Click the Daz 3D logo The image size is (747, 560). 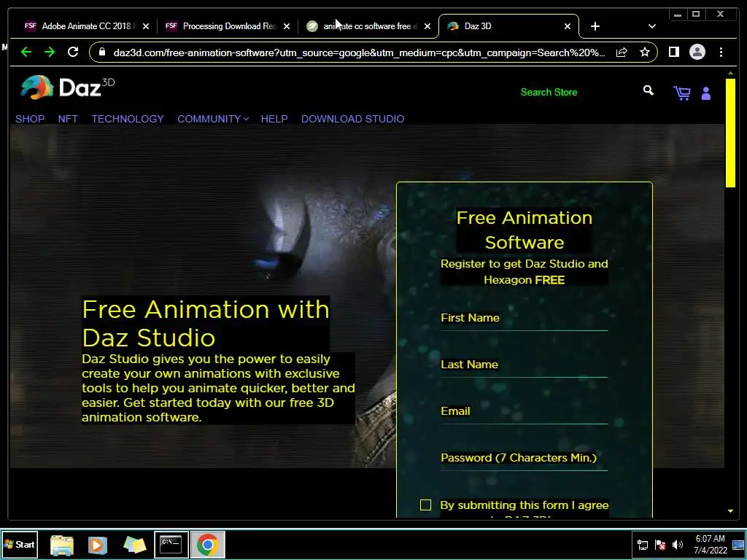pyautogui.click(x=67, y=87)
